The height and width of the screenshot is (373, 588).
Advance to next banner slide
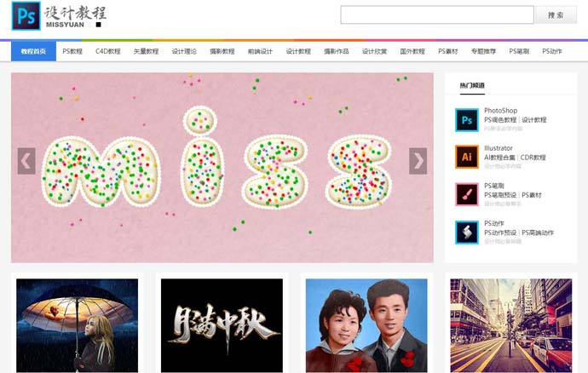[418, 161]
